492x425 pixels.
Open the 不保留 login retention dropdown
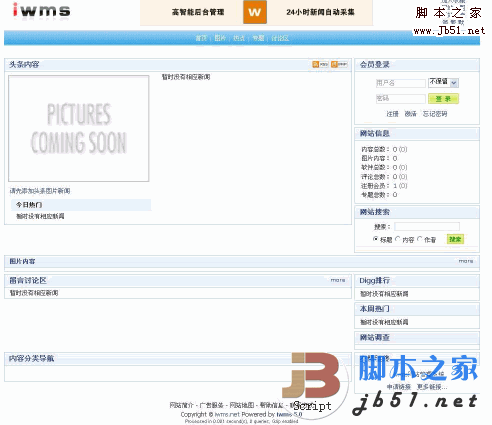443,83
